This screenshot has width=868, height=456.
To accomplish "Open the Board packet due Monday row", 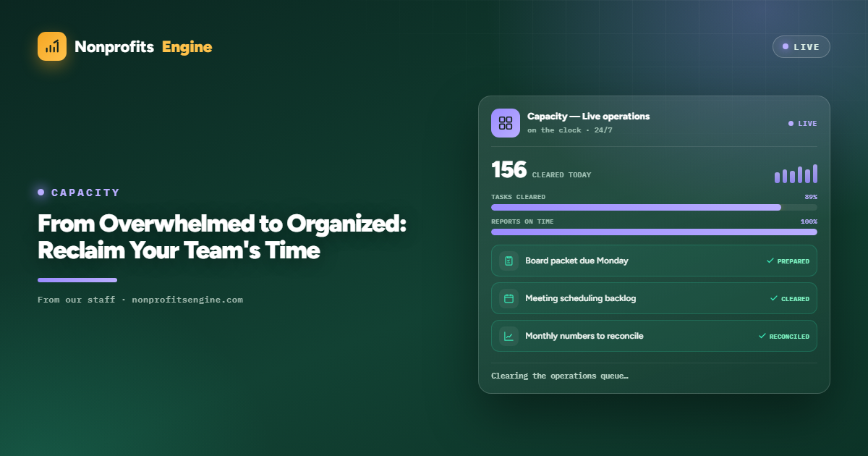I will (654, 261).
